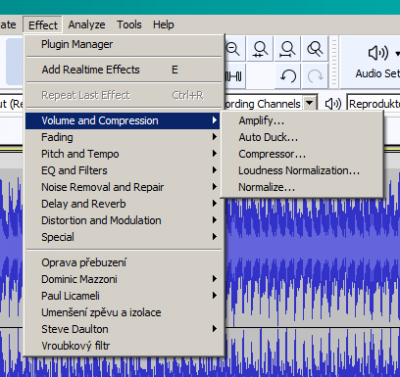Open the Analyze menu
400x377 pixels.
87,25
